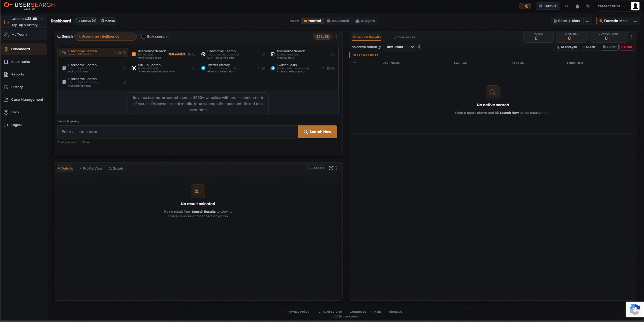Open the Case: Mark selector
The height and width of the screenshot is (322, 644).
(568, 21)
